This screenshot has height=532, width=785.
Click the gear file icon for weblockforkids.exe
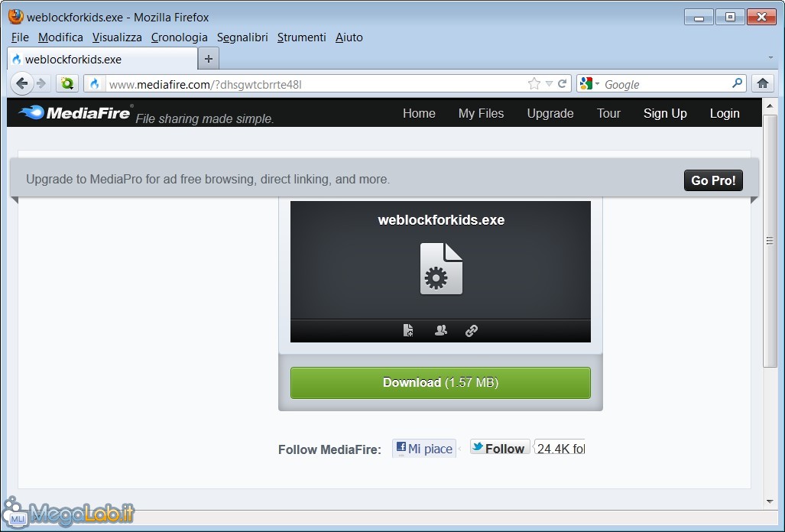pos(441,269)
